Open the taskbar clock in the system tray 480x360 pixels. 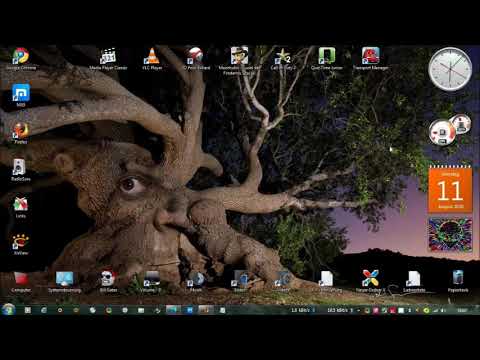[462, 310]
